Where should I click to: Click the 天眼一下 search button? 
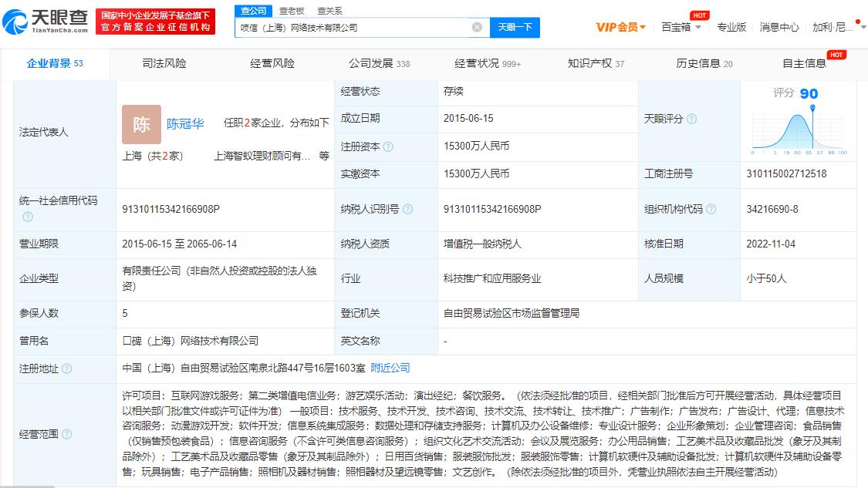click(515, 27)
